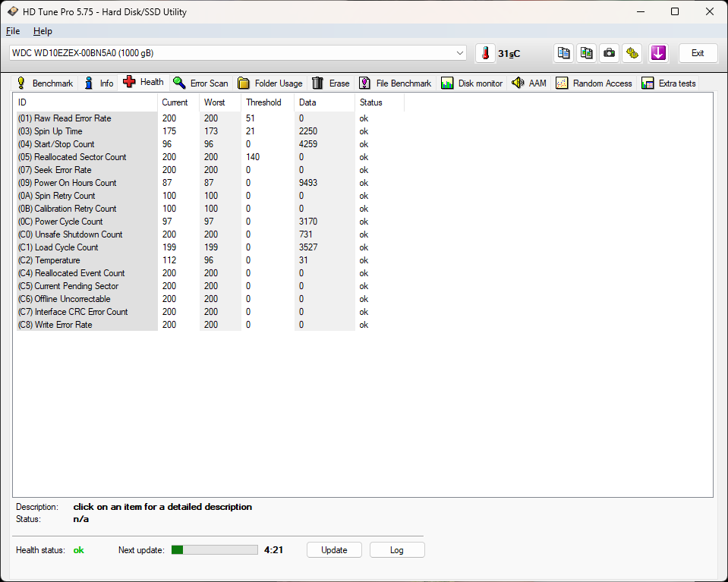Screen dimensions: 728x582
Task: Go to the Disk monitor tab
Action: point(472,83)
